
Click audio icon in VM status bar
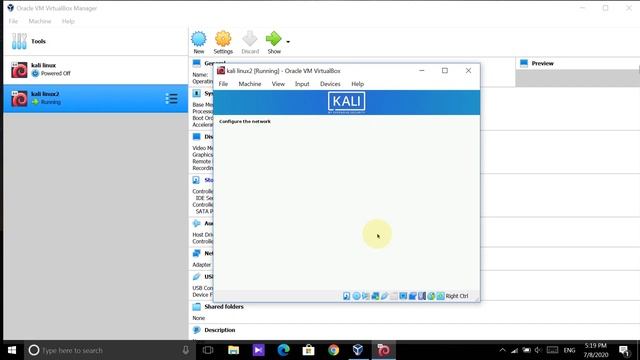(x=366, y=296)
